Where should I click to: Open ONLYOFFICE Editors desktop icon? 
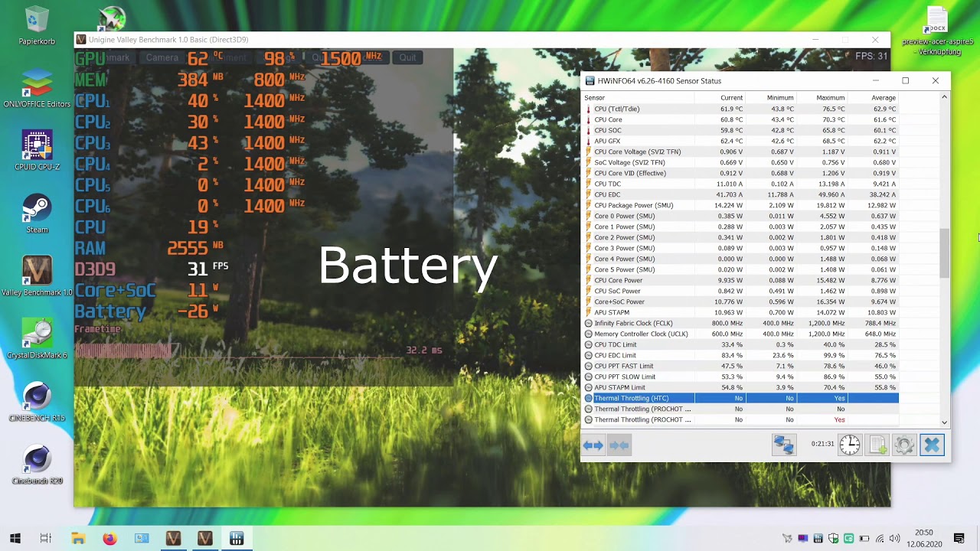37,88
